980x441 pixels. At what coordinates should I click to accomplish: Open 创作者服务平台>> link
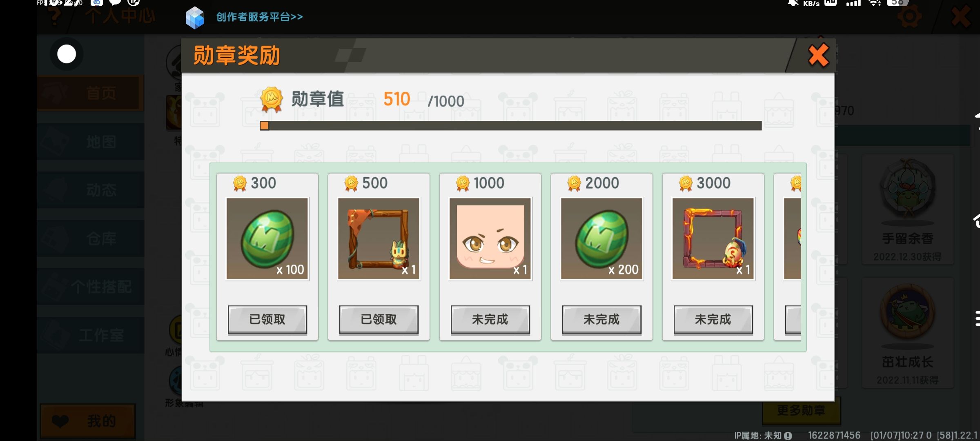pos(260,17)
